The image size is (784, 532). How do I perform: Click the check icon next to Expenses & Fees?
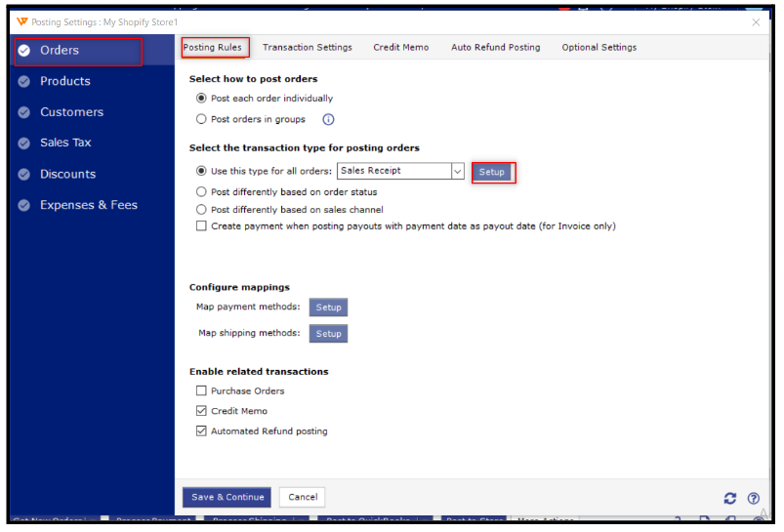point(24,206)
